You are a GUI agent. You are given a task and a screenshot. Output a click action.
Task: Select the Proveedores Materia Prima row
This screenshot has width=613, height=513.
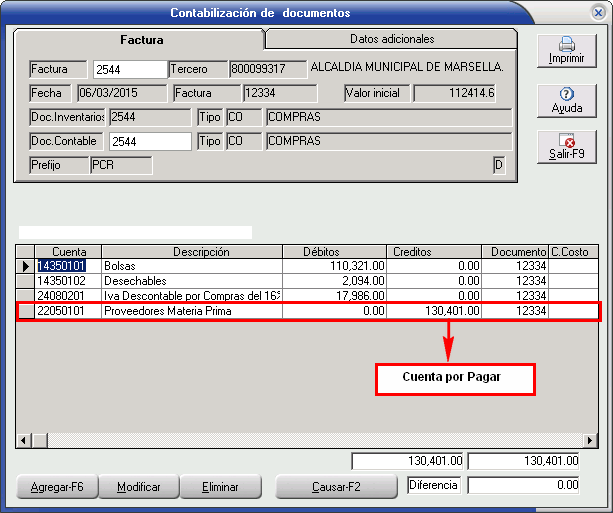(191, 311)
